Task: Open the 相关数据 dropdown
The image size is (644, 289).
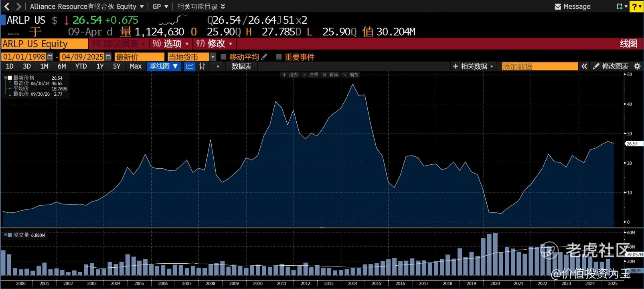Action: [x=473, y=66]
